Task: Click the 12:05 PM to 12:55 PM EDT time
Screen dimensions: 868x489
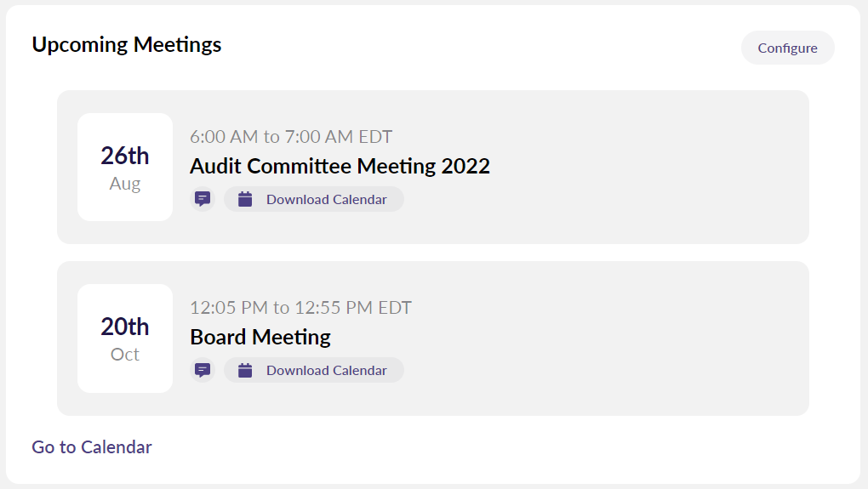Action: [300, 308]
